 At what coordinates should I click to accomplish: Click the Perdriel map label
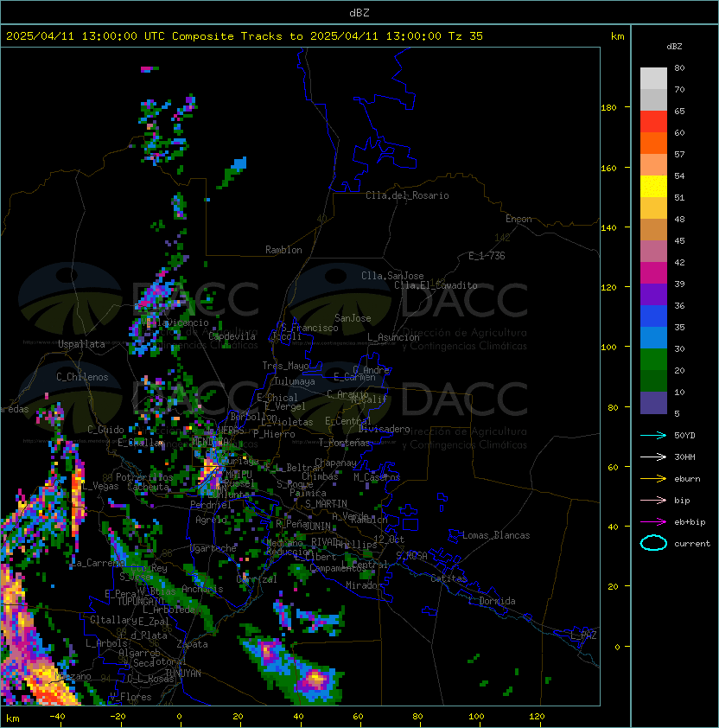click(210, 505)
